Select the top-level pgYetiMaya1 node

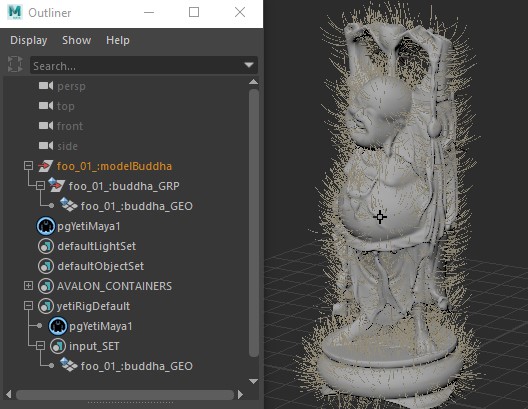click(x=89, y=226)
